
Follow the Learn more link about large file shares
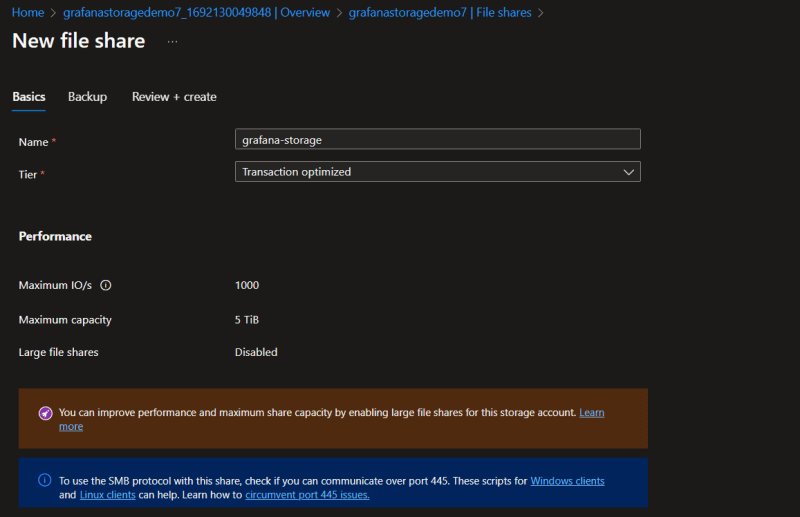(591, 413)
